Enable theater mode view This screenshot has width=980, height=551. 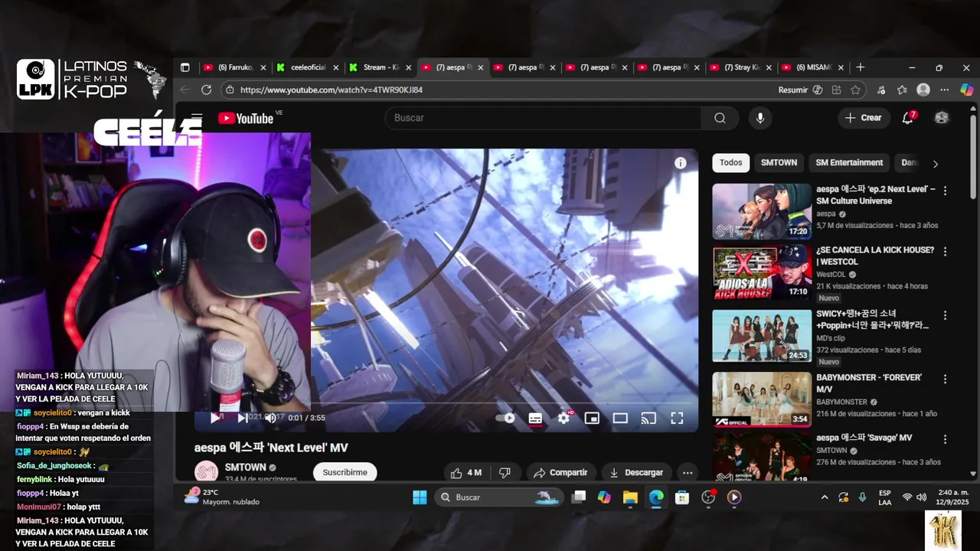[x=620, y=418]
